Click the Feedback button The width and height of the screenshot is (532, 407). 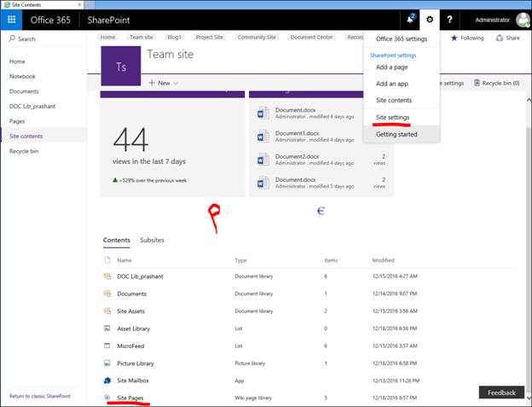pos(501,392)
